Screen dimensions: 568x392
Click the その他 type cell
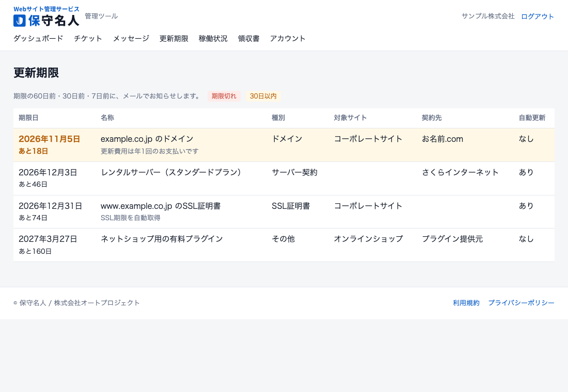point(283,239)
